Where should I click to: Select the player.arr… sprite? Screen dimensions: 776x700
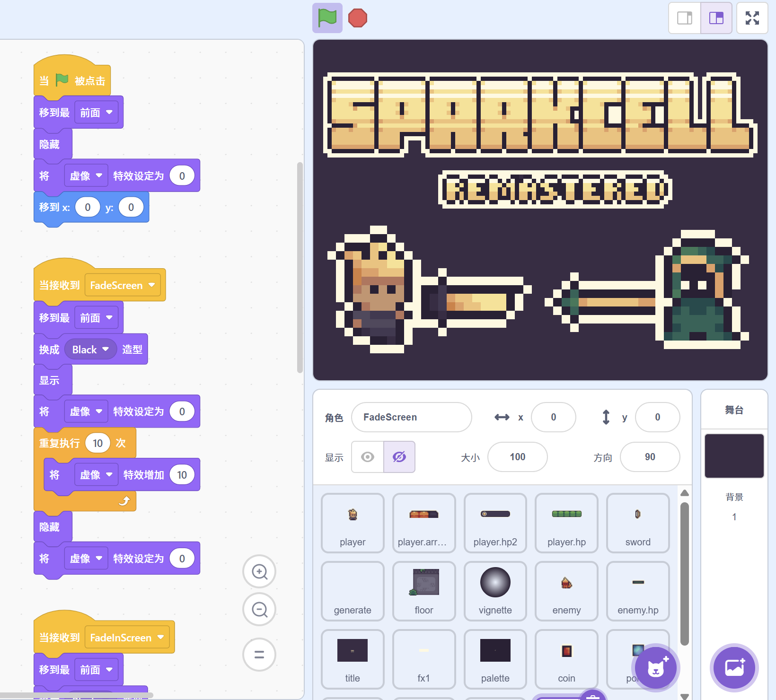[424, 523]
